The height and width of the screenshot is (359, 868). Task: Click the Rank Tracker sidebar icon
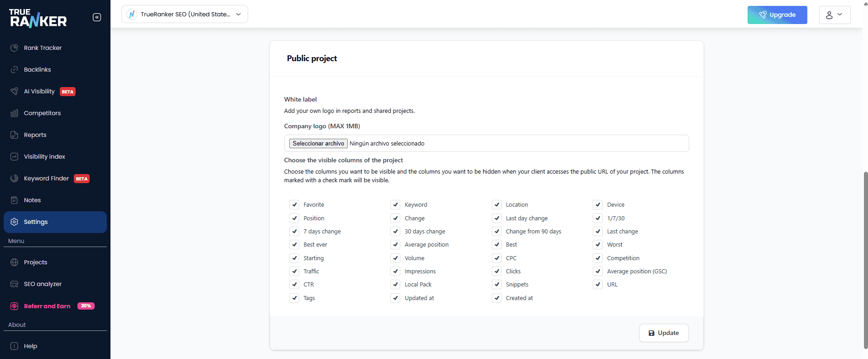coord(14,48)
